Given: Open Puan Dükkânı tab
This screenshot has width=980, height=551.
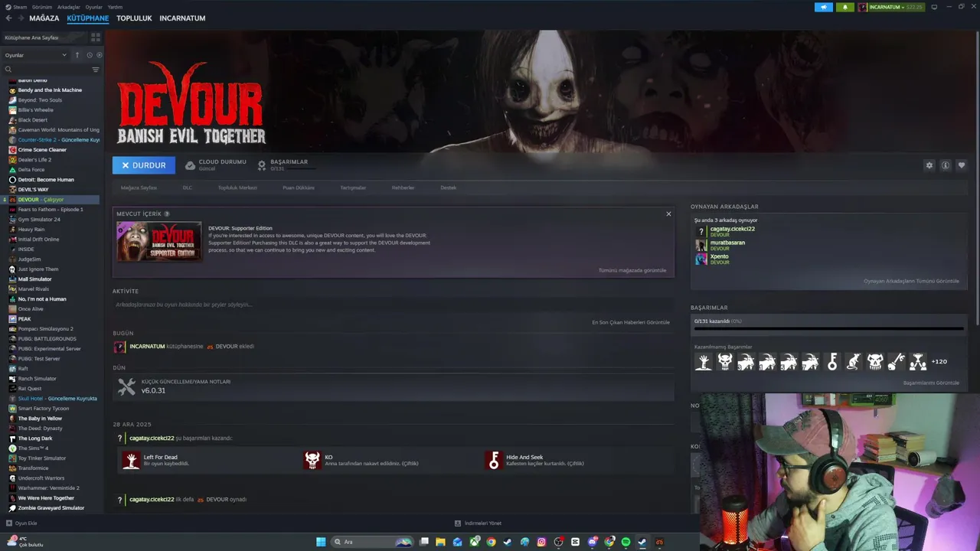Looking at the screenshot, I should click(299, 187).
